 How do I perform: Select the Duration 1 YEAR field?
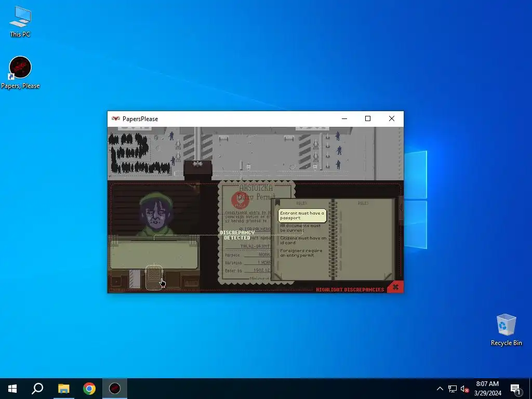tap(248, 262)
